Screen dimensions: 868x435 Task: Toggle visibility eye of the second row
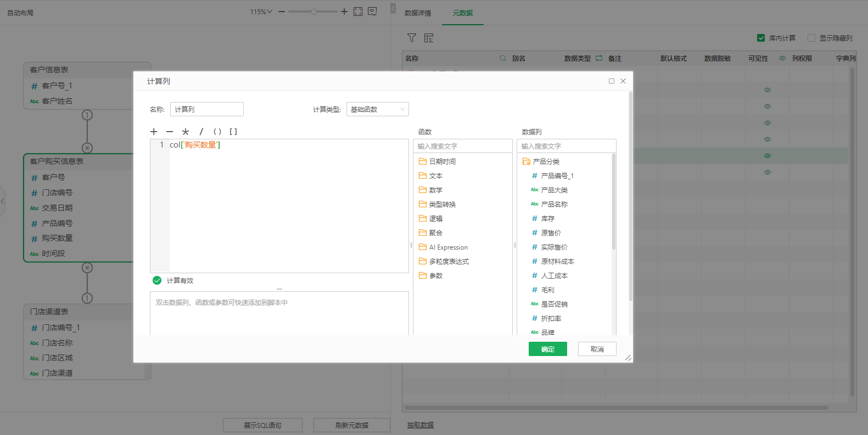point(768,106)
